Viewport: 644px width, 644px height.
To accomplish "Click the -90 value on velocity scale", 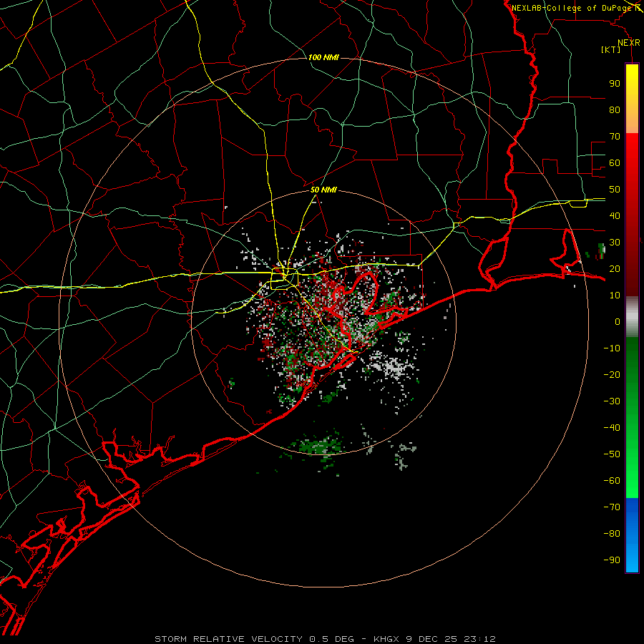I will point(612,560).
